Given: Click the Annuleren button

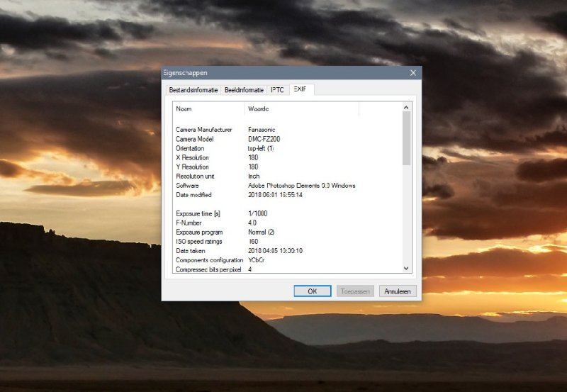Looking at the screenshot, I should coord(398,291).
